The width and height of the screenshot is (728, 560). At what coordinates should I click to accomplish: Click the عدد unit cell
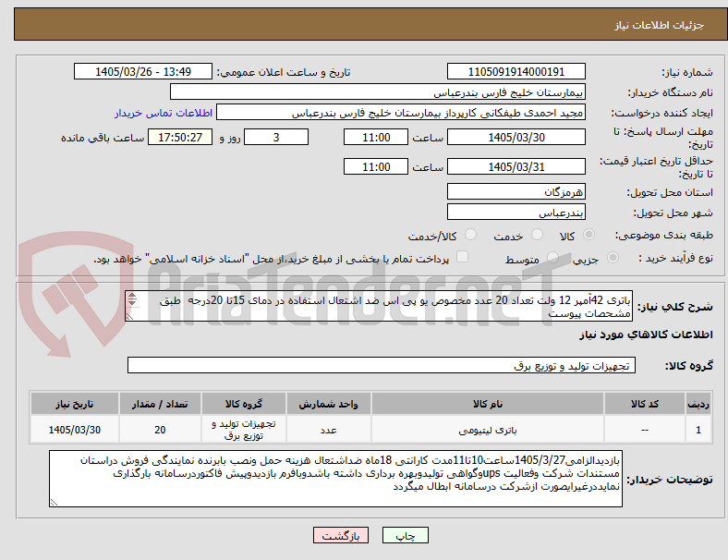(328, 430)
